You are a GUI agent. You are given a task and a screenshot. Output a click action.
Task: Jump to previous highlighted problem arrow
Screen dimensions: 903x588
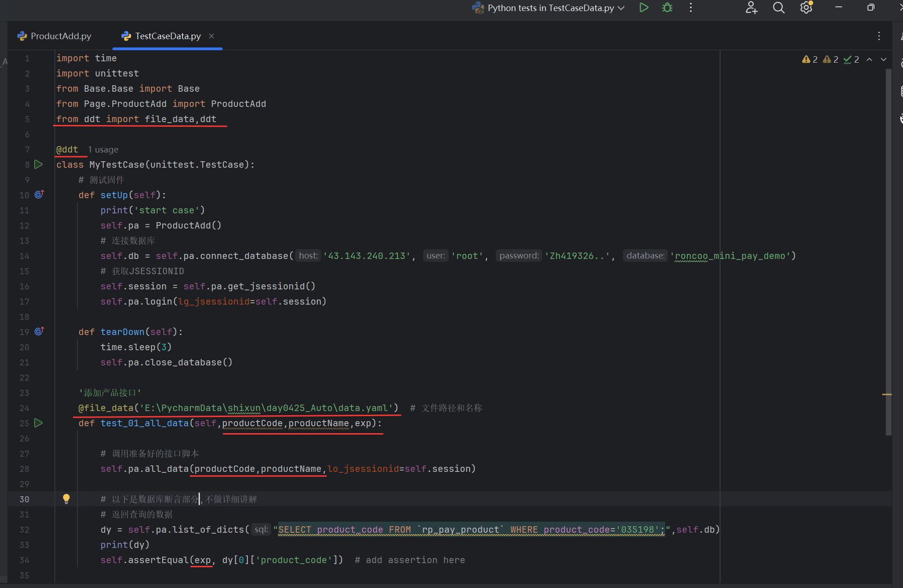click(869, 59)
